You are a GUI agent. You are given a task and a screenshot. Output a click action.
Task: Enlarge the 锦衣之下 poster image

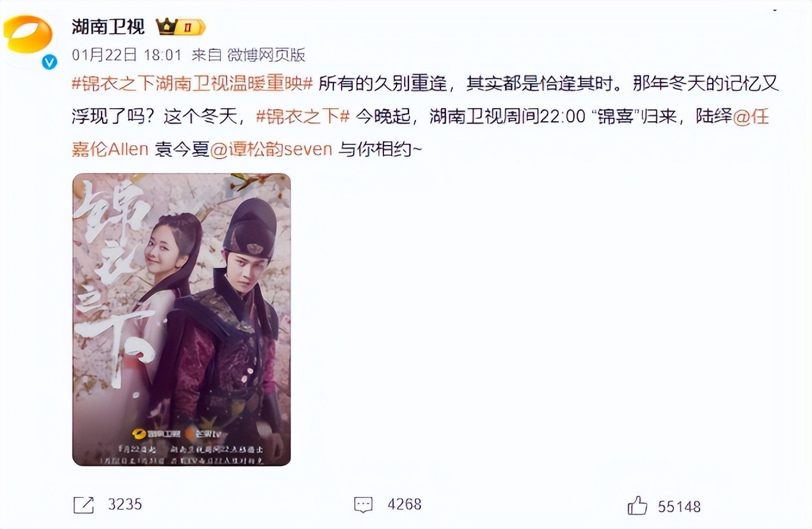181,320
